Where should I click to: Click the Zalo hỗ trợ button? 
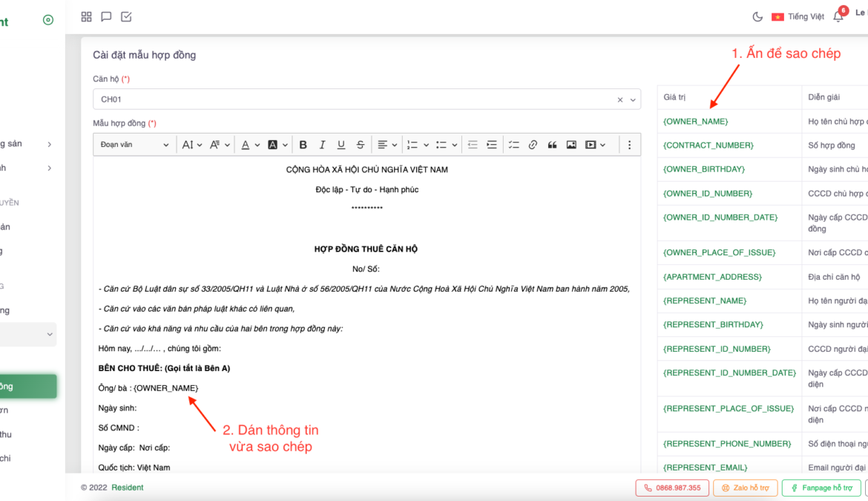pos(746,488)
